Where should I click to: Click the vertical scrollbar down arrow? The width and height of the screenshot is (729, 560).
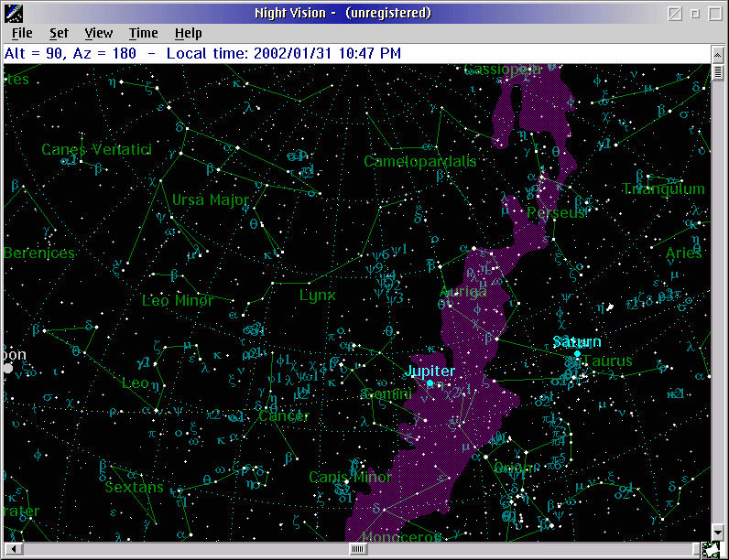point(719,532)
